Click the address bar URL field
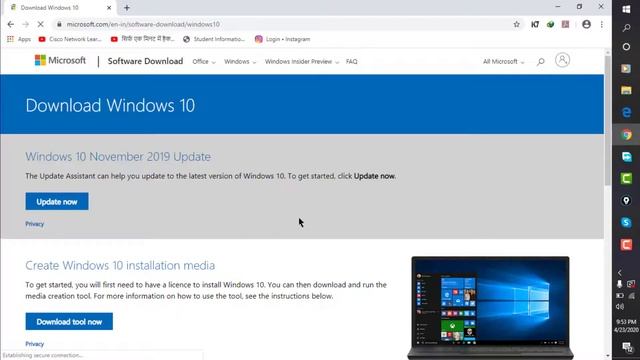 pyautogui.click(x=282, y=24)
